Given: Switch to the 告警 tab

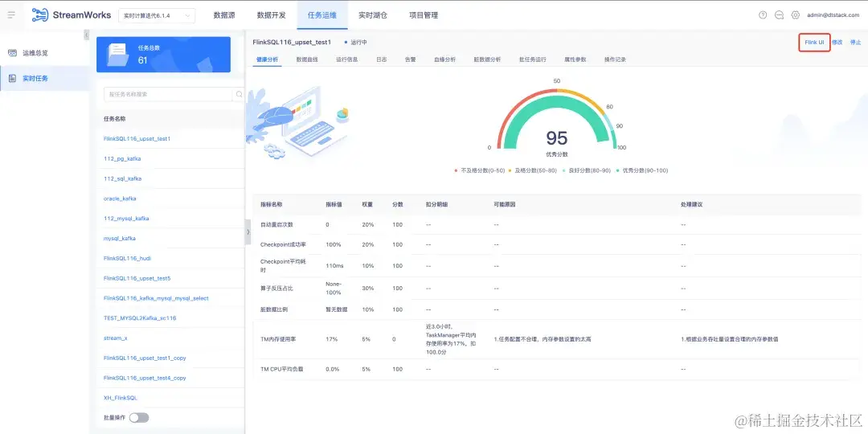Looking at the screenshot, I should tap(410, 59).
